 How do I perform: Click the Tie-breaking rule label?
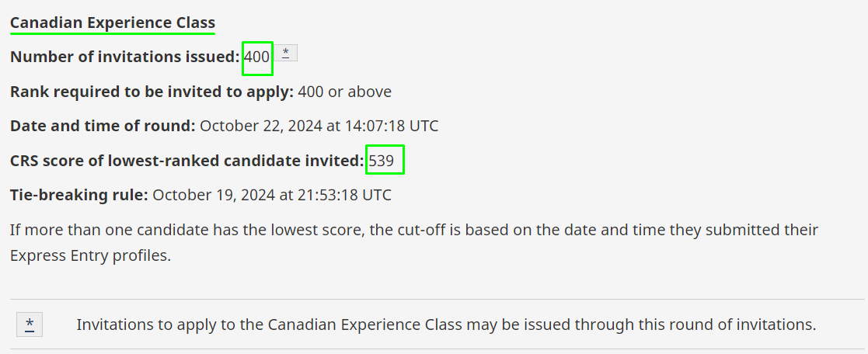pyautogui.click(x=79, y=195)
